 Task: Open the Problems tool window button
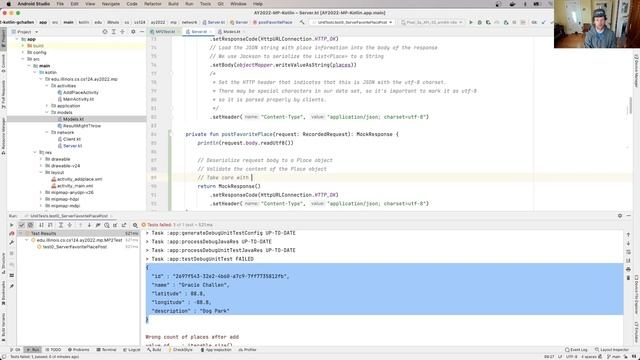78,350
